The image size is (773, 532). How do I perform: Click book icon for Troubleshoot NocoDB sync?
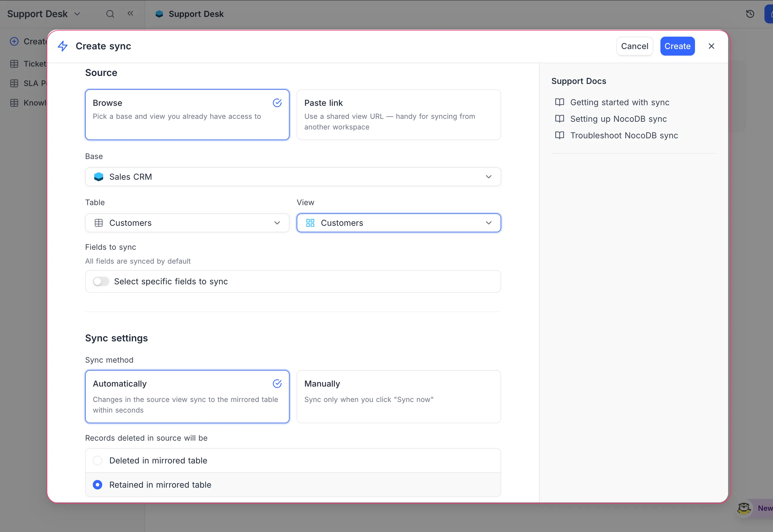pyautogui.click(x=560, y=135)
